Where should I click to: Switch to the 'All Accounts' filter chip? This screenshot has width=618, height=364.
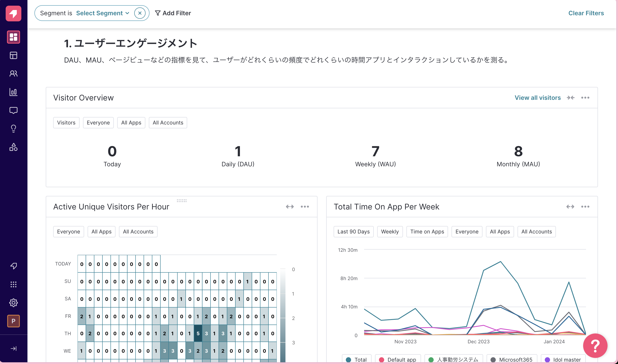tap(168, 123)
